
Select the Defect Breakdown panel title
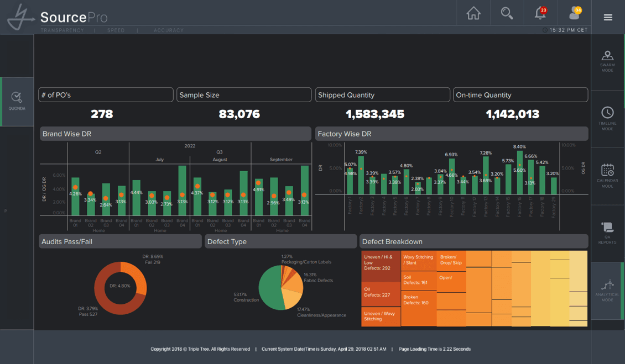point(392,242)
